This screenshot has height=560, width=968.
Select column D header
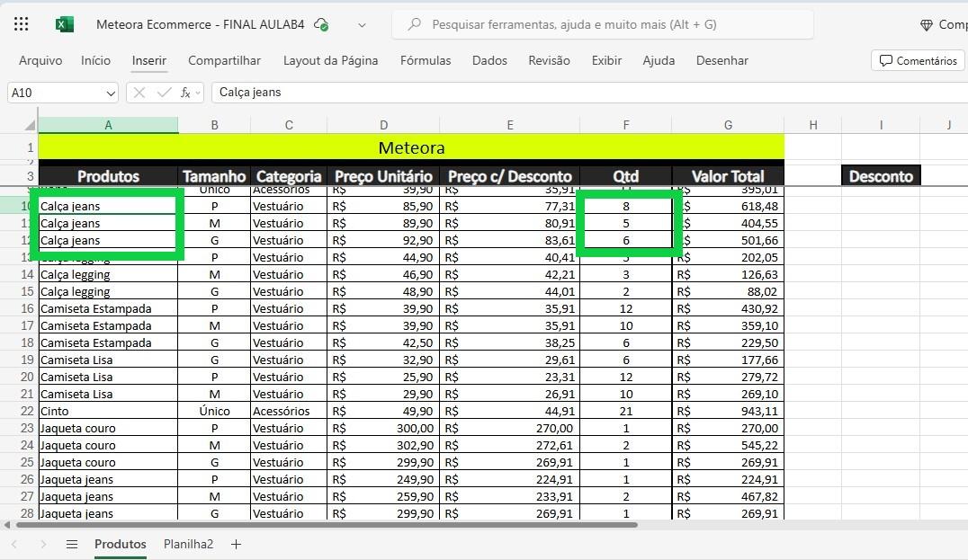click(383, 125)
